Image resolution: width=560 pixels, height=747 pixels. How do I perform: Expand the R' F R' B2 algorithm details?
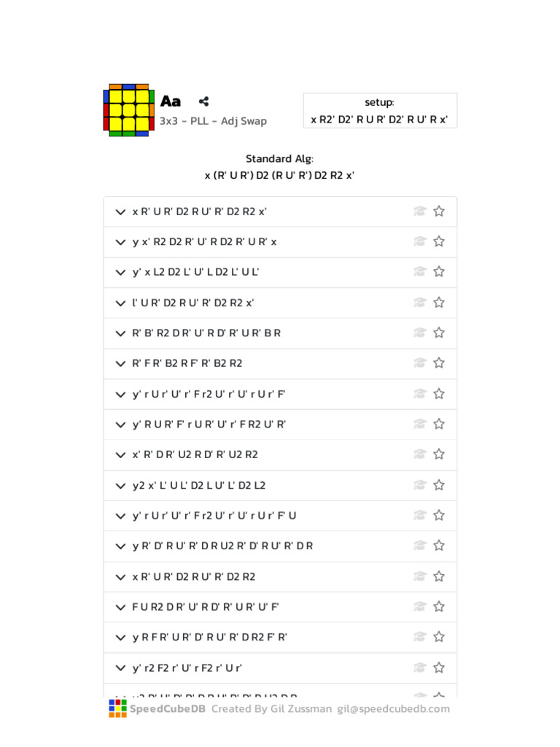[x=120, y=363]
